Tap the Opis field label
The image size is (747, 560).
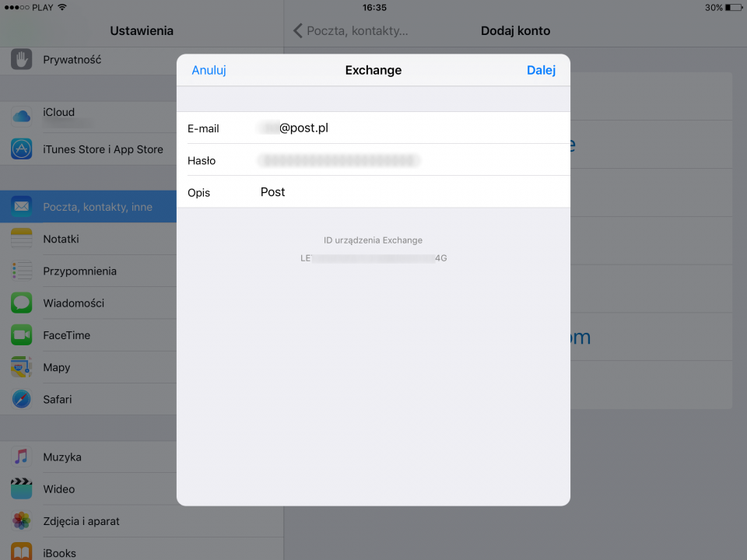pyautogui.click(x=198, y=193)
